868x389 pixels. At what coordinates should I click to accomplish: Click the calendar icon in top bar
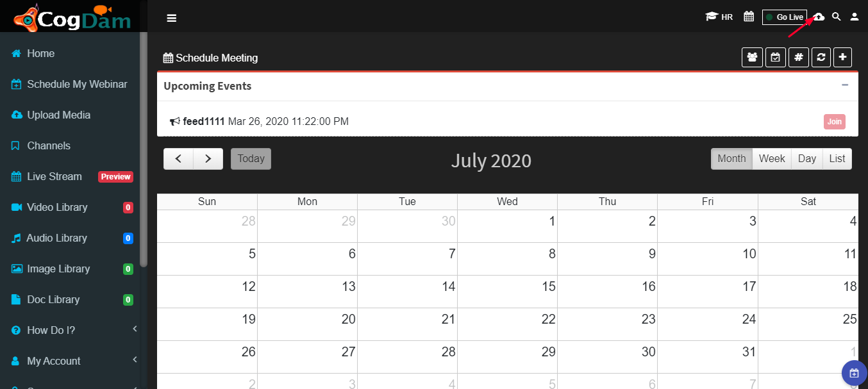748,17
